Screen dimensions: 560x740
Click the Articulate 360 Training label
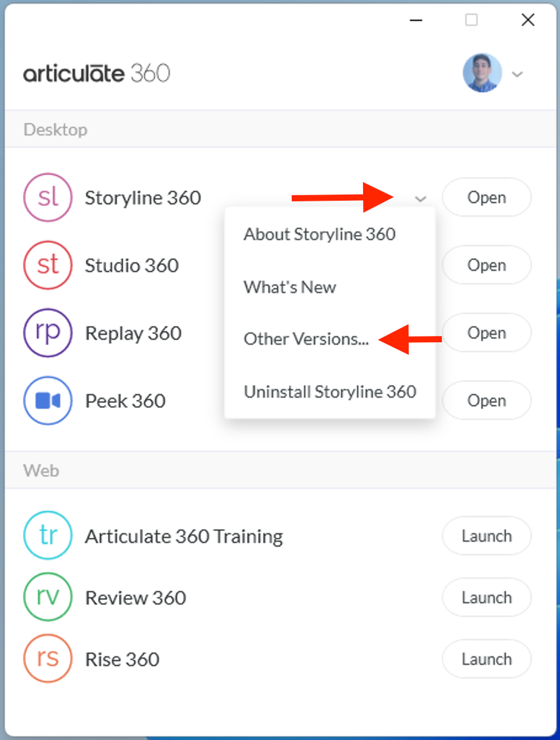pyautogui.click(x=184, y=536)
